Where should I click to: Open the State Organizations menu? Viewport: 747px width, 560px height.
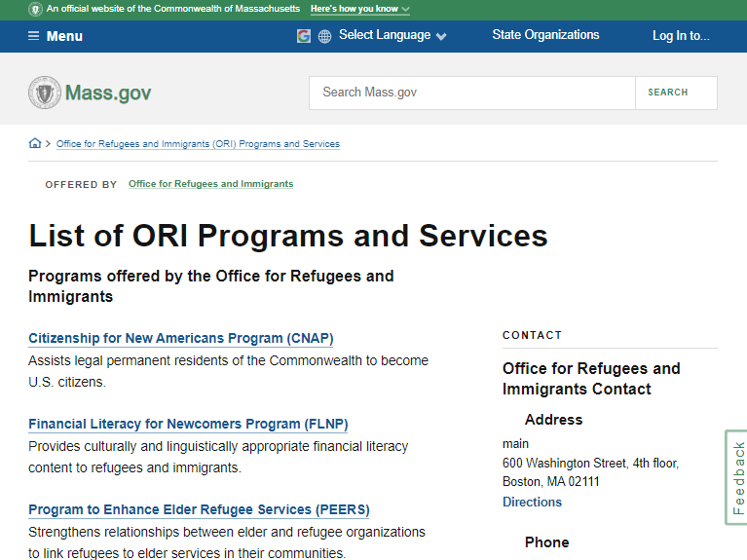545,35
